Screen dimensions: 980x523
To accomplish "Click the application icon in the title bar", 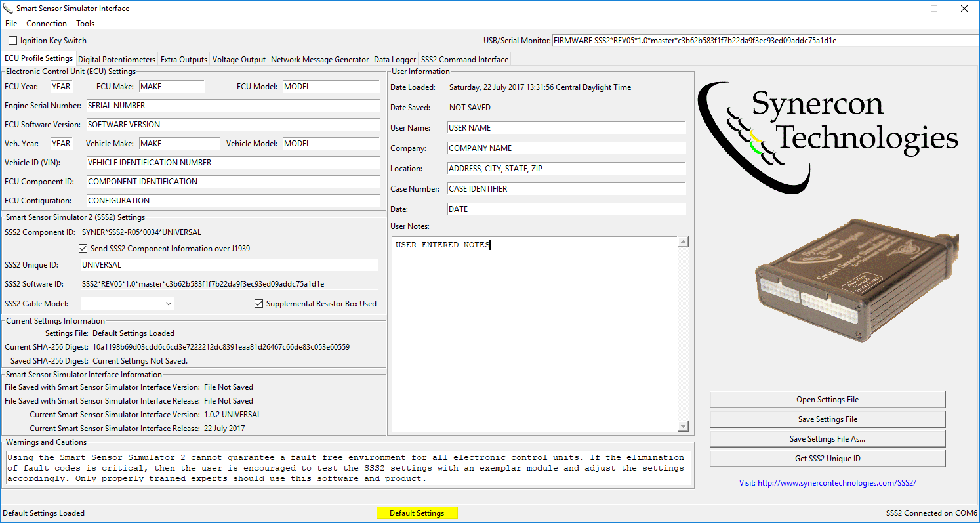I will coord(8,9).
